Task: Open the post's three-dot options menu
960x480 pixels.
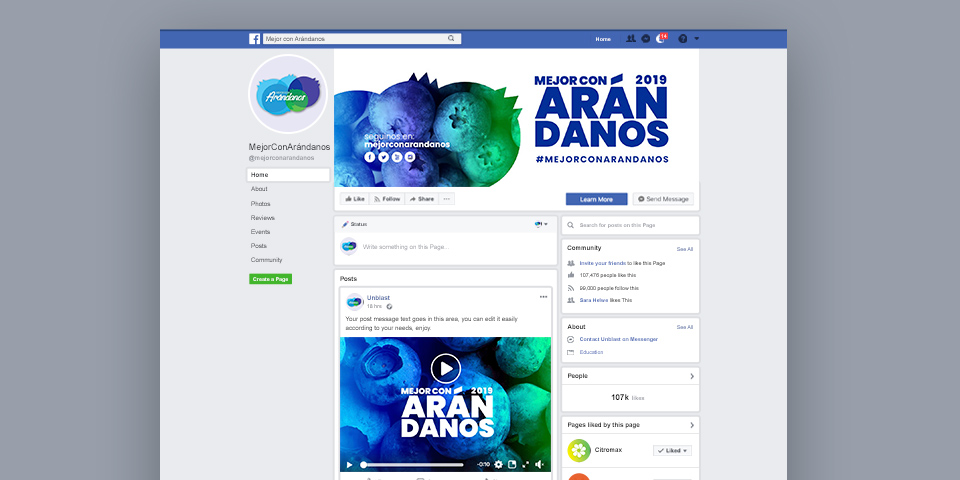Action: pyautogui.click(x=543, y=297)
